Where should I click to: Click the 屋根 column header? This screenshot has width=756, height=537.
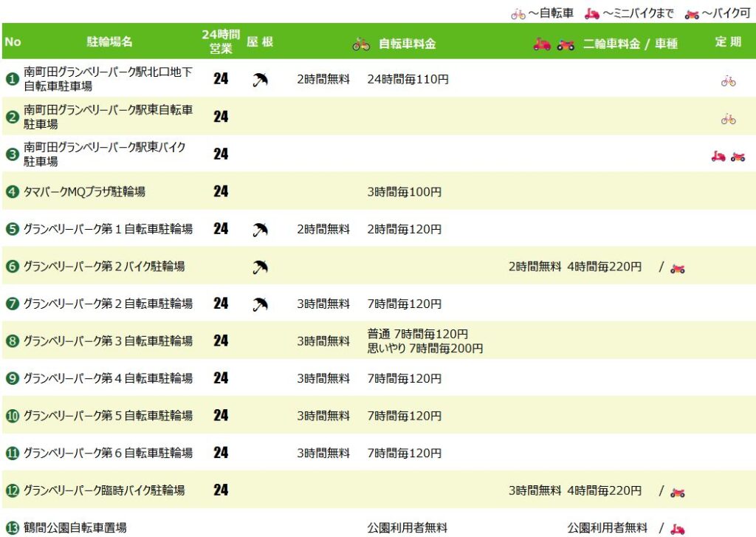260,41
